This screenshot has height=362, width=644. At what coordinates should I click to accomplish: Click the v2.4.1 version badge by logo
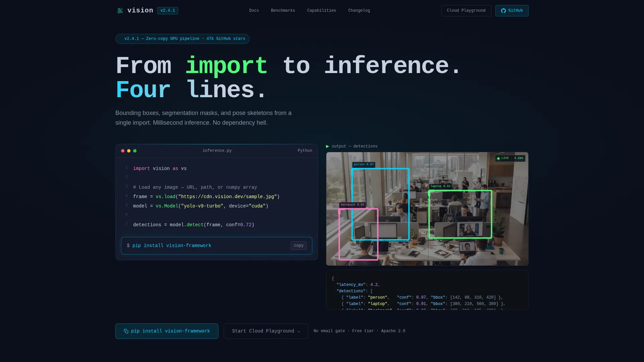(x=168, y=11)
